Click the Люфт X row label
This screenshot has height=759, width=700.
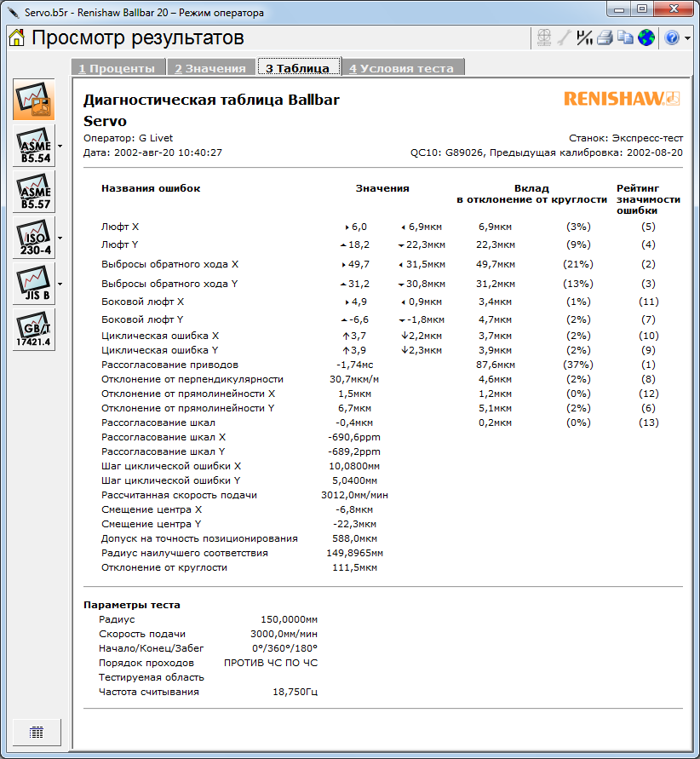pos(120,227)
